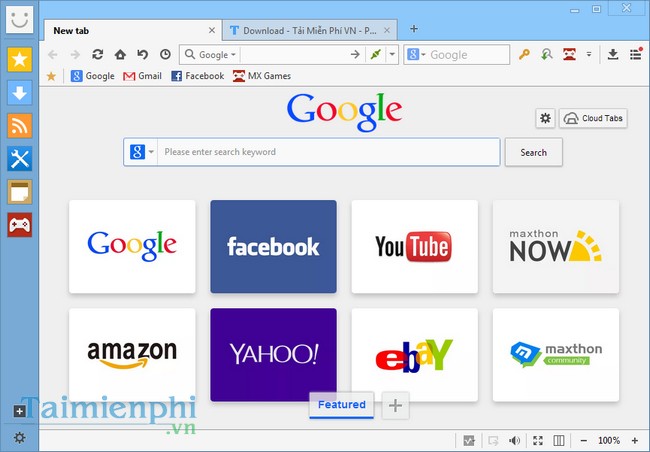Open the ebay quick dial tile
The image size is (650, 452).
click(415, 355)
